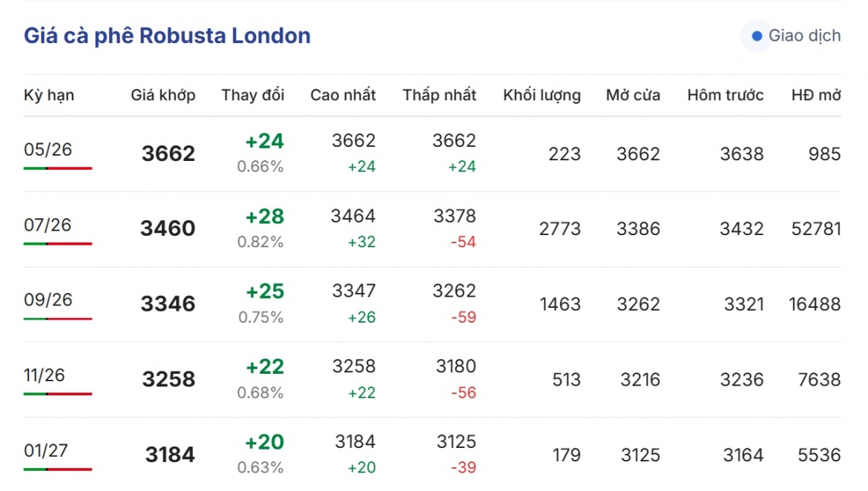Click the range bar under 09/26
This screenshot has width=868, height=491.
(x=58, y=319)
